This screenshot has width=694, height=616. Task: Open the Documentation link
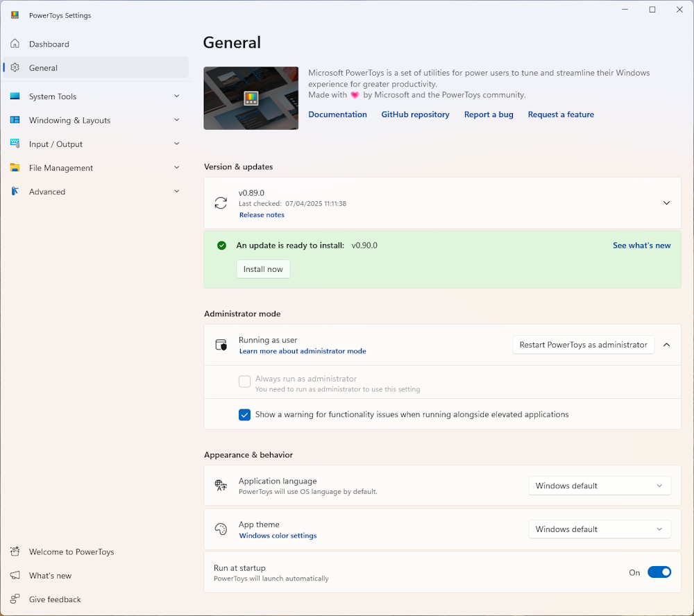tap(338, 114)
